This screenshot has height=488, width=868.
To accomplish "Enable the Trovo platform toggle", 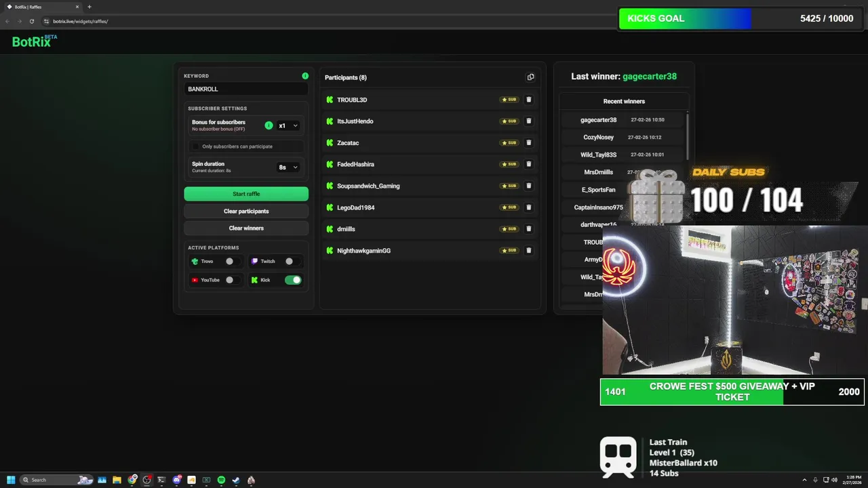I will click(232, 261).
